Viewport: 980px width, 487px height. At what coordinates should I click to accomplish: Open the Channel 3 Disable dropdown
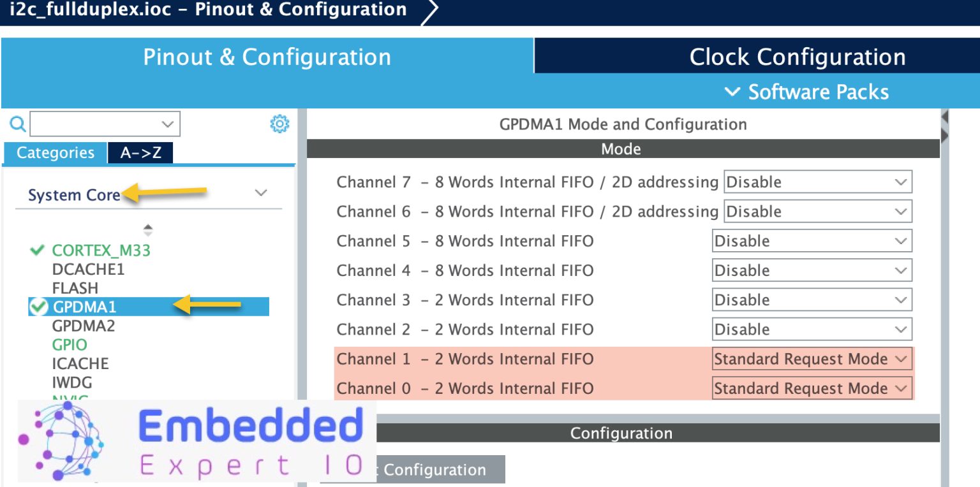click(812, 300)
